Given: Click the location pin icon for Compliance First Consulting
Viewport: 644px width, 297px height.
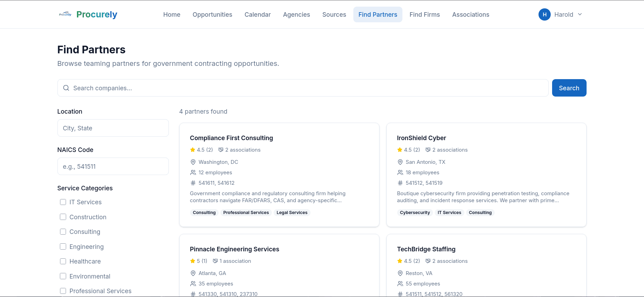Looking at the screenshot, I should [x=193, y=162].
